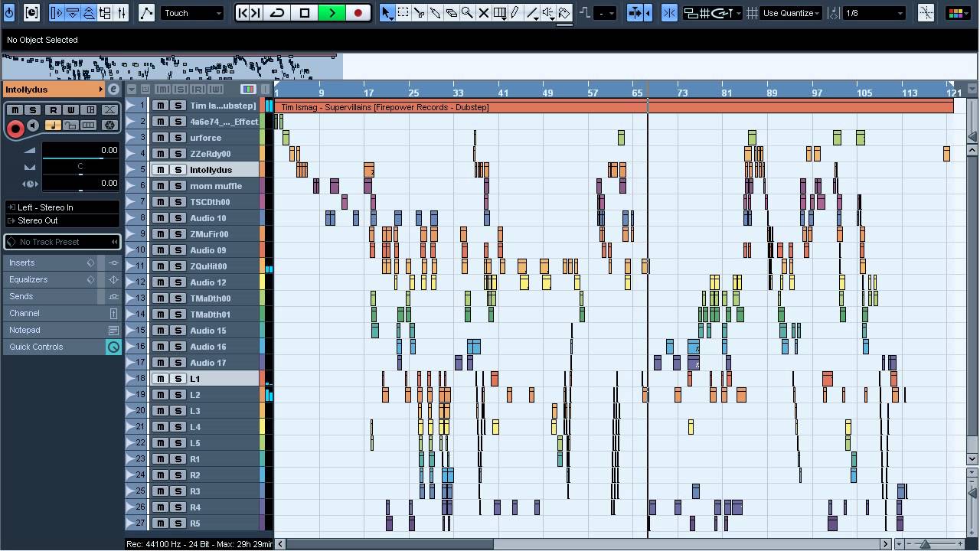Toggle Write automation in the Inspector
The image size is (980, 551).
[x=70, y=110]
